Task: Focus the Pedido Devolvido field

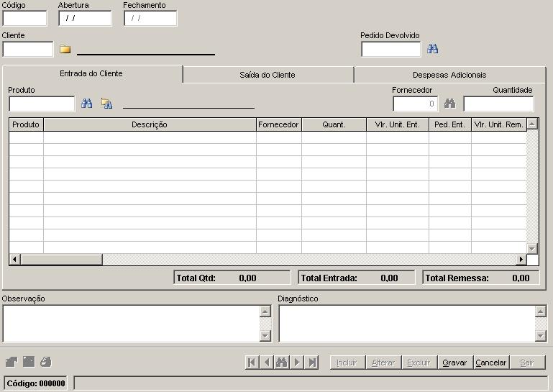Action: coord(390,49)
